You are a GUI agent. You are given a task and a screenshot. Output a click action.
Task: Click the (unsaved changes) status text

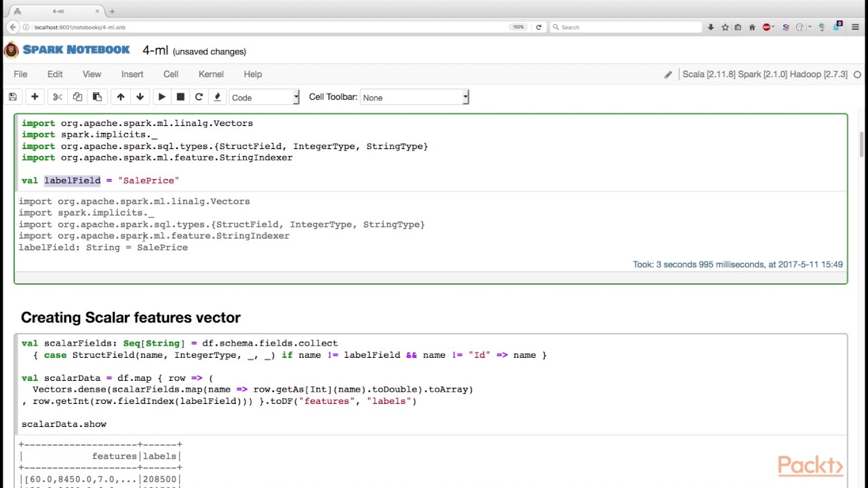click(210, 52)
